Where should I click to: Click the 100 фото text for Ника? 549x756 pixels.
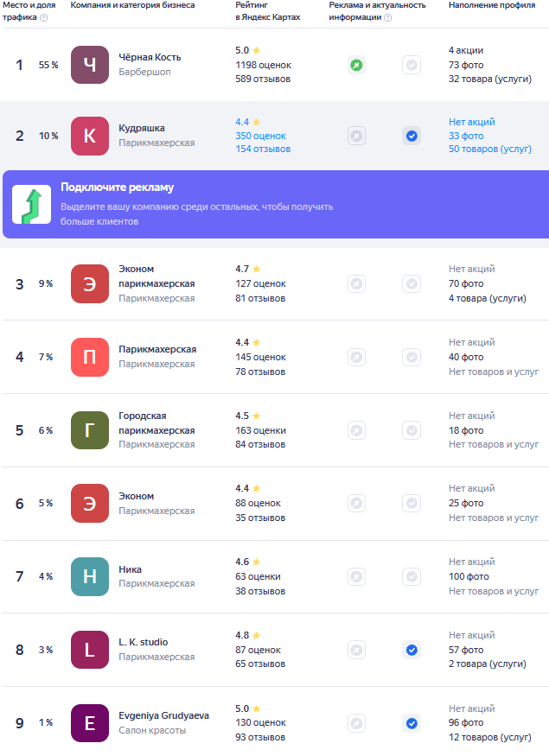click(469, 576)
